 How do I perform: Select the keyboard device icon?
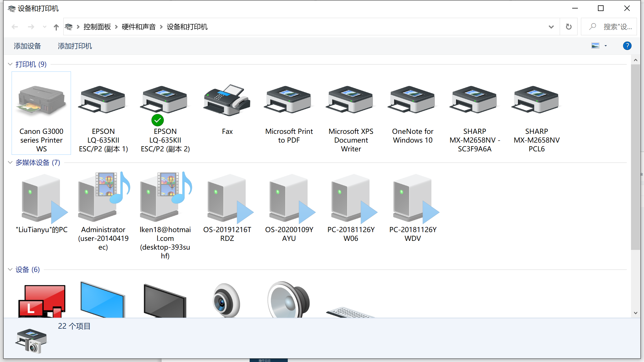pos(351,312)
